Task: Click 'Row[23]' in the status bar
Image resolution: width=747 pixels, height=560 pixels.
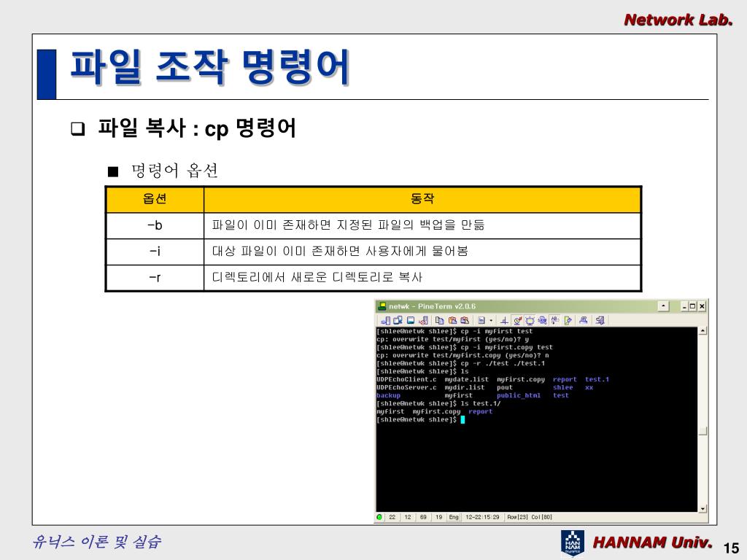Action: point(517,517)
